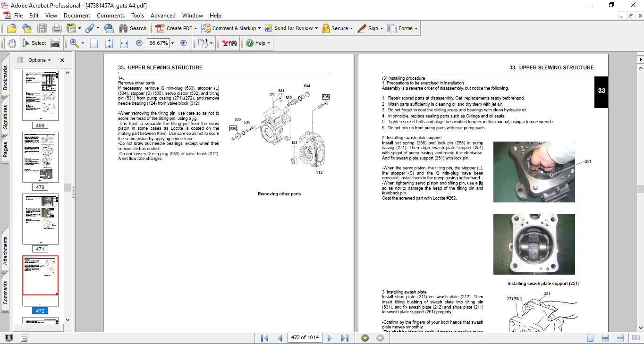Click the Print icon in toolbar
Screen dimensions: 644x344
57,28
